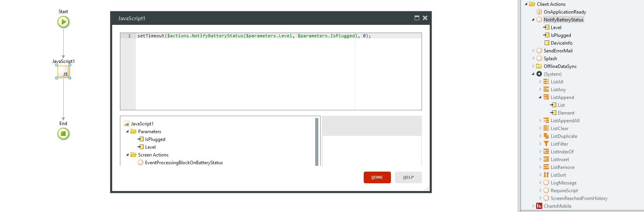Click the ChartsMobile module icon
This screenshot has height=212, width=644.
[x=539, y=206]
